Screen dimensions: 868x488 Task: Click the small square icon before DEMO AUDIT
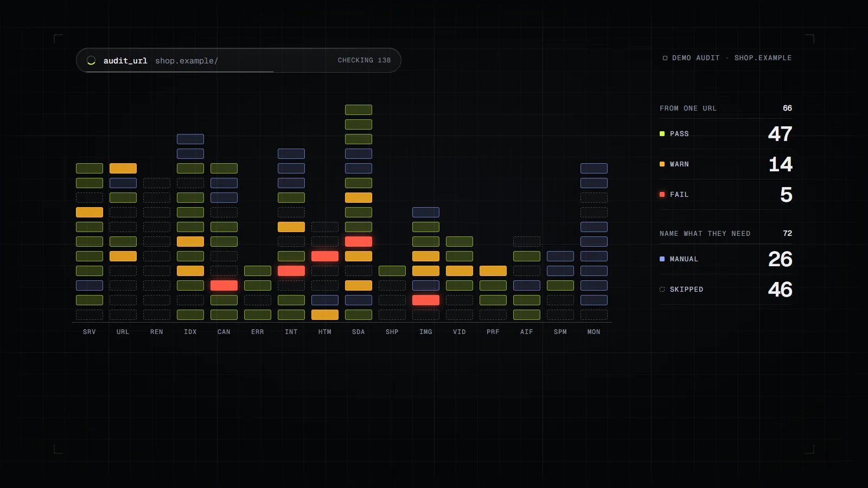tap(665, 58)
